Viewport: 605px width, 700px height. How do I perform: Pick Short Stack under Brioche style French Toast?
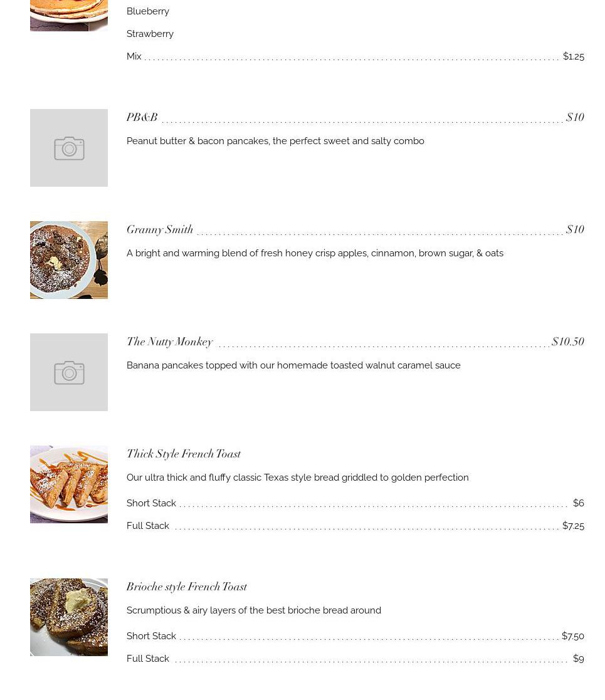[x=151, y=636]
